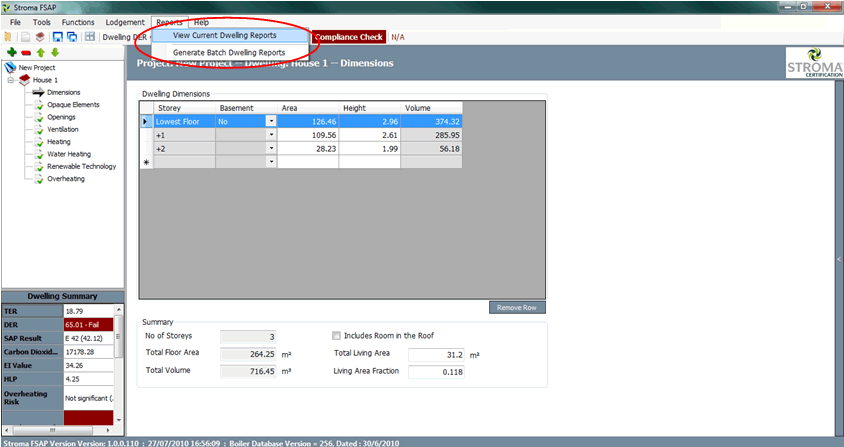Click the Opaque Elements checkmark icon
Viewport: 844px width, 447px height.
click(39, 105)
